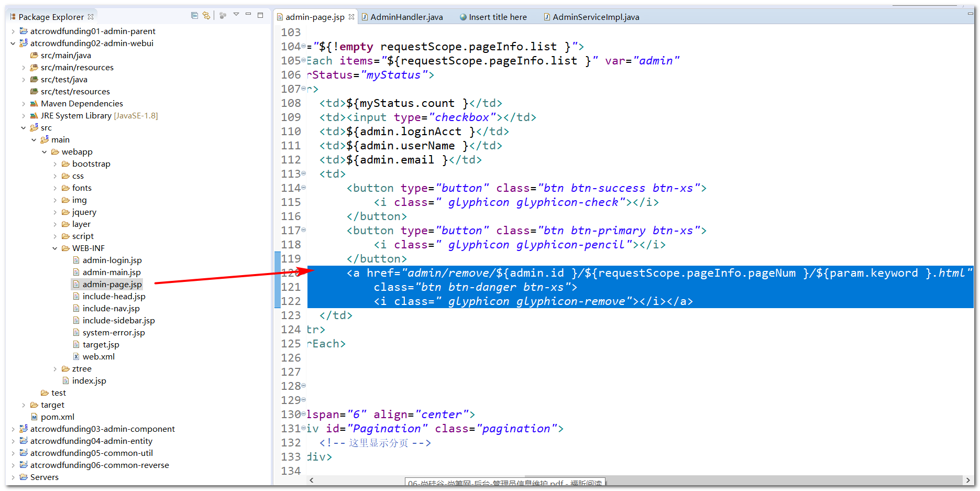Expand src/main/resources source folder

click(x=24, y=68)
